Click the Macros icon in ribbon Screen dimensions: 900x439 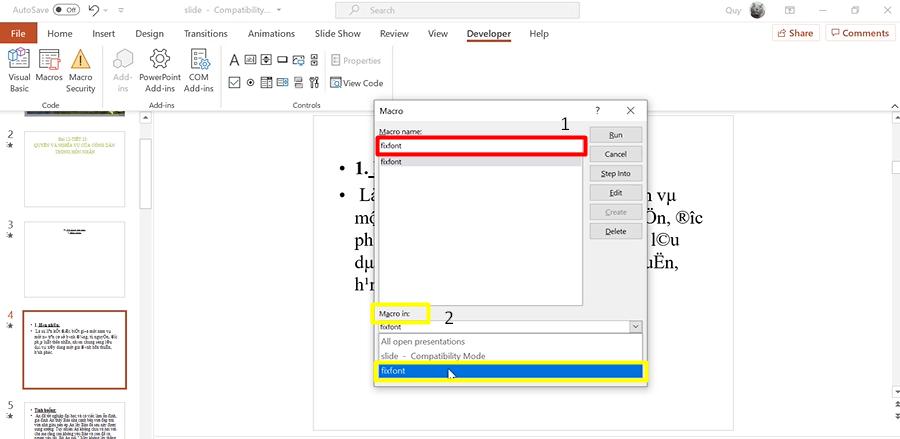49,69
